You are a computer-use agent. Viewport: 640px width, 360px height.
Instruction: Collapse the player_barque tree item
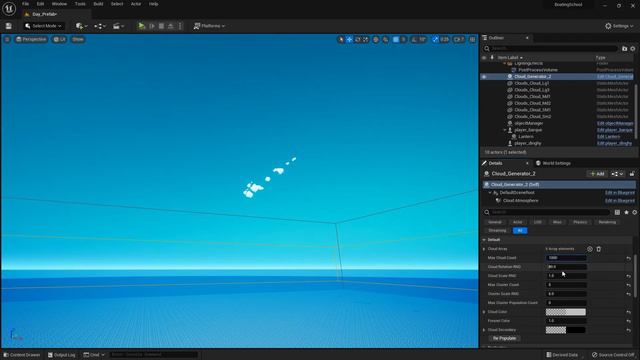point(504,130)
